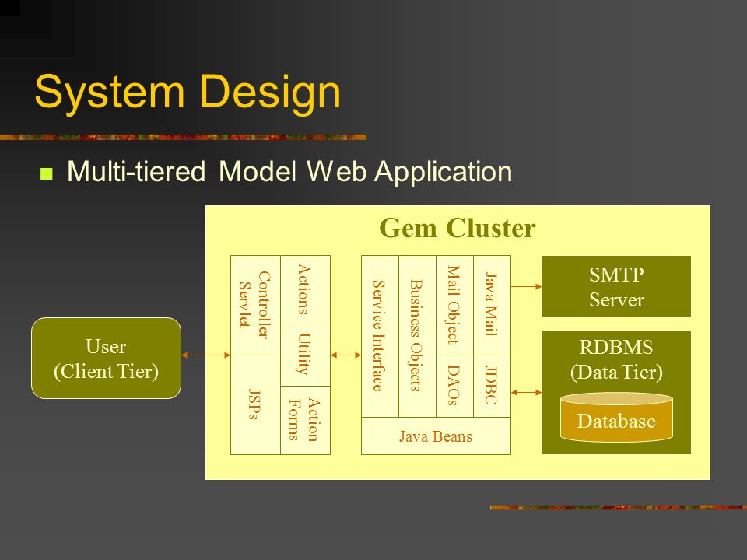The width and height of the screenshot is (747, 560).
Task: Click the JSPs block
Action: [x=255, y=404]
